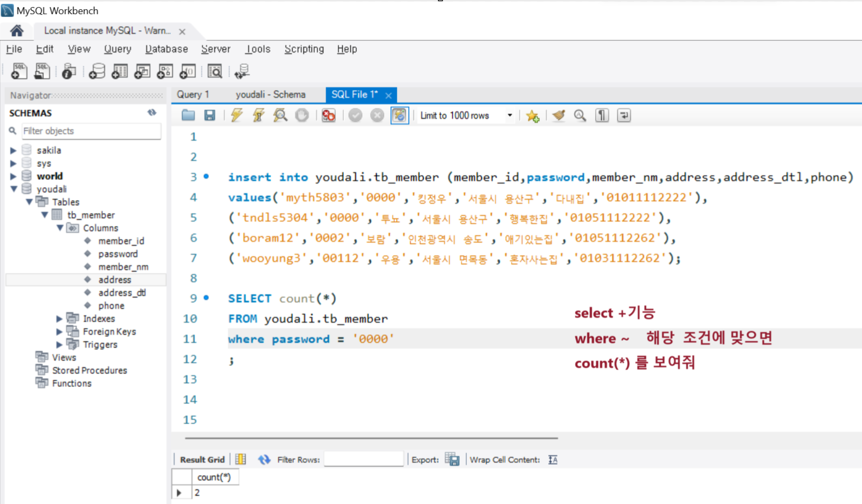Viewport: 862px width, 504px height.
Task: Collapse the tb_member table node
Action: click(x=45, y=215)
